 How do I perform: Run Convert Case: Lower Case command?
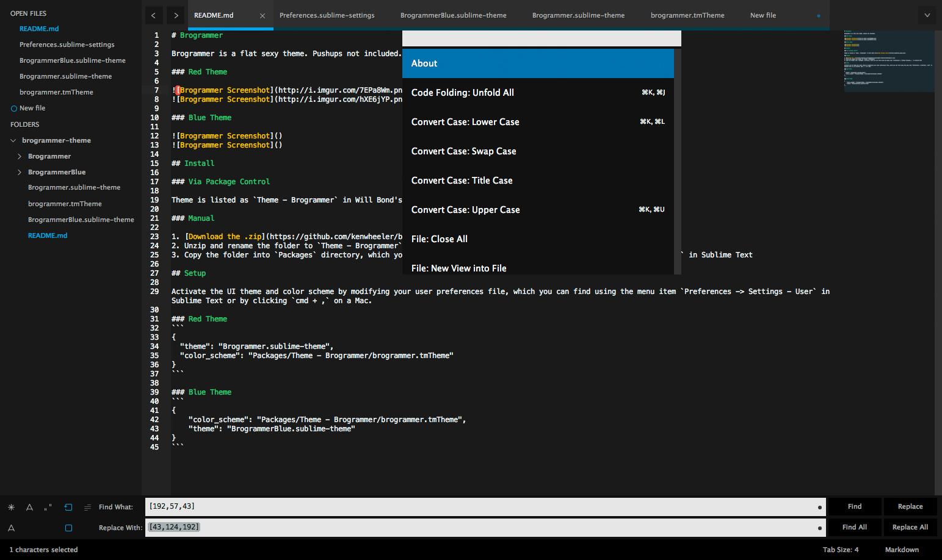point(538,122)
